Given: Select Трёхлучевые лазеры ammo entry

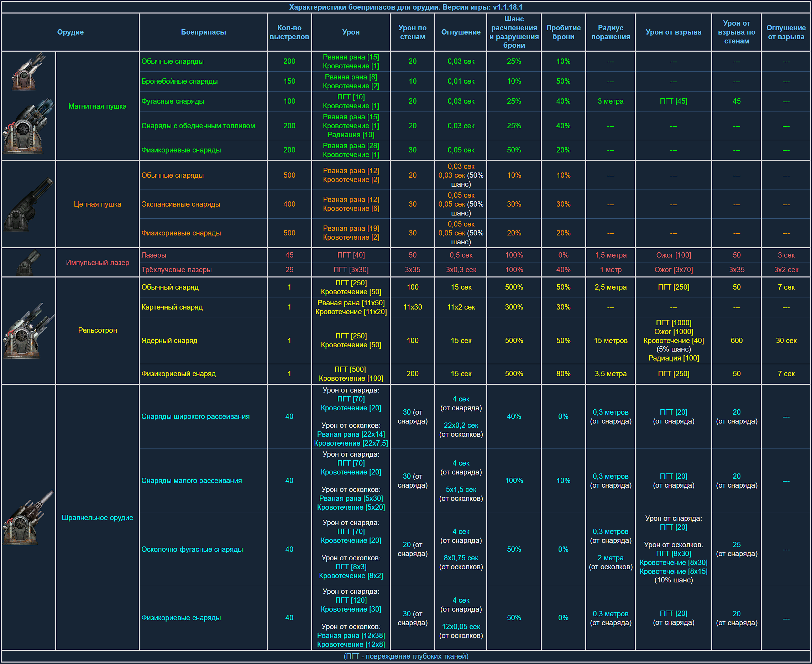Looking at the screenshot, I should (176, 270).
